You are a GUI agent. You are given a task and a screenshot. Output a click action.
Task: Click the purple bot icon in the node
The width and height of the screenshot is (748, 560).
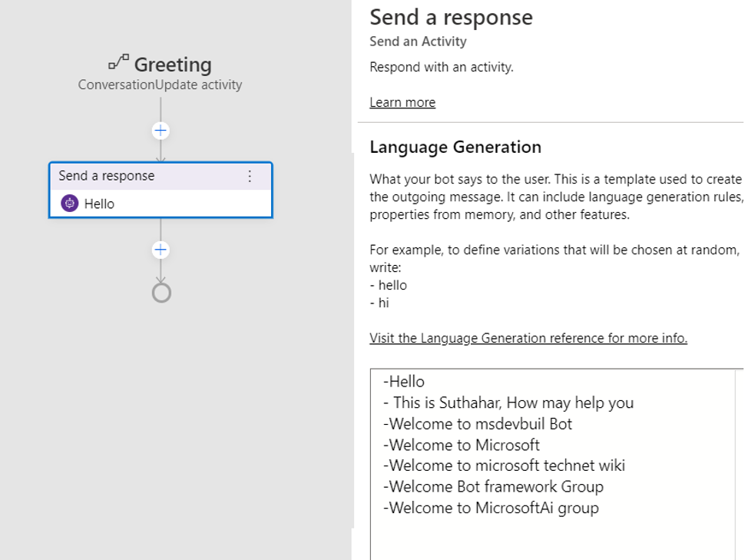(70, 204)
